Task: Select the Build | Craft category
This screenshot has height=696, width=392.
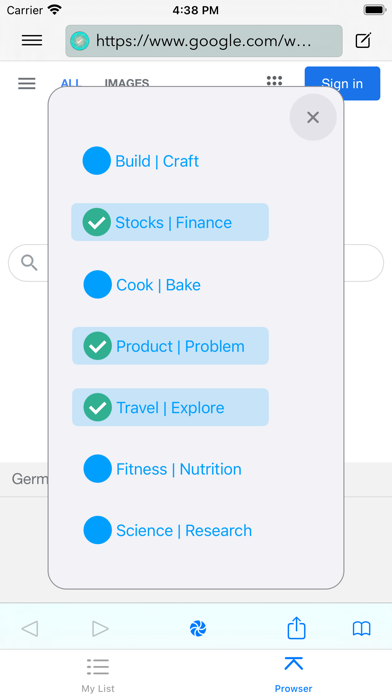Action: click(x=141, y=161)
